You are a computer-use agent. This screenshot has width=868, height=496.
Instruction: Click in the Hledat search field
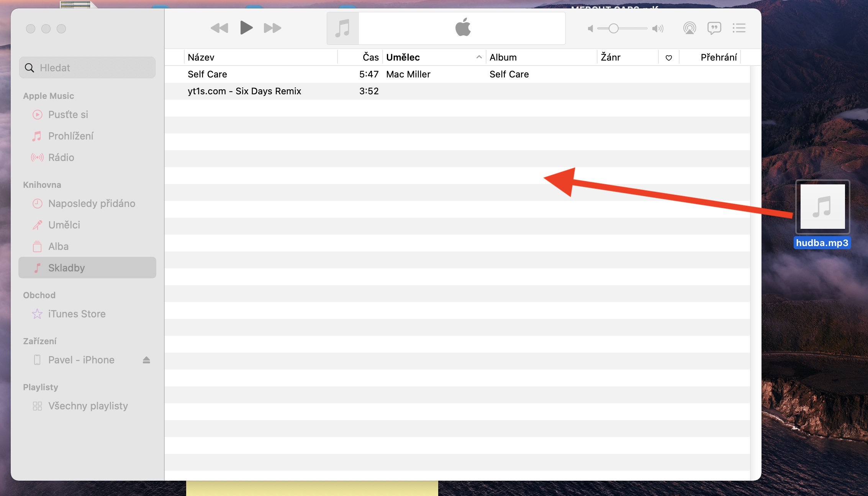[x=87, y=68]
